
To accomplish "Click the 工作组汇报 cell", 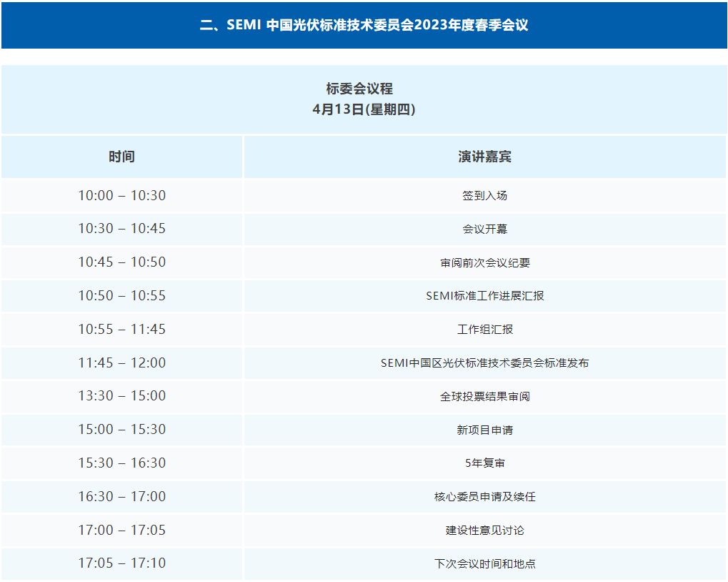I will click(x=484, y=330).
